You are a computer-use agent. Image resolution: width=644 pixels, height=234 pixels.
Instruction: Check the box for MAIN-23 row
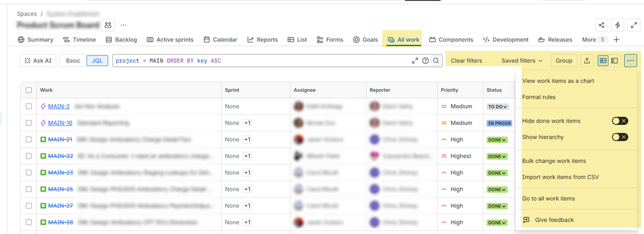[29, 173]
